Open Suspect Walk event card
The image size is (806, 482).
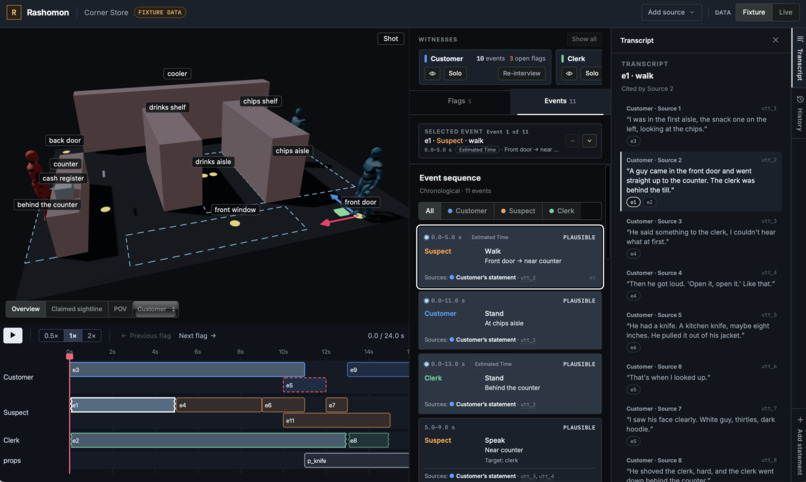point(510,257)
